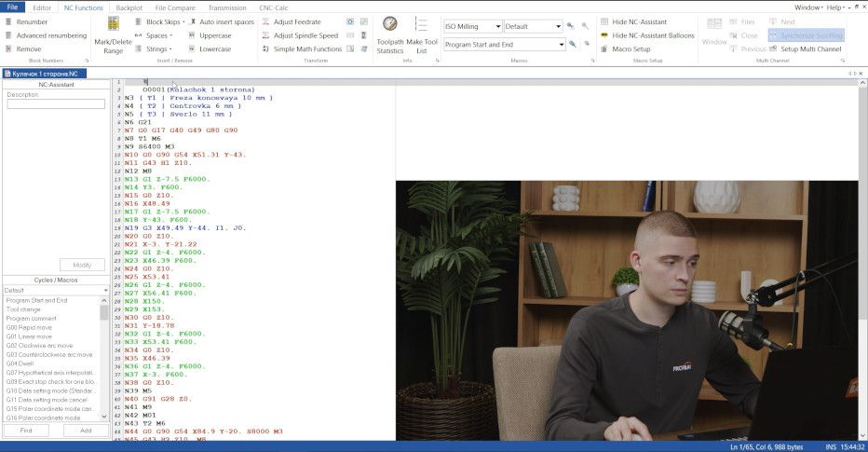Click the Find button in NC-Assistant

click(x=25, y=431)
